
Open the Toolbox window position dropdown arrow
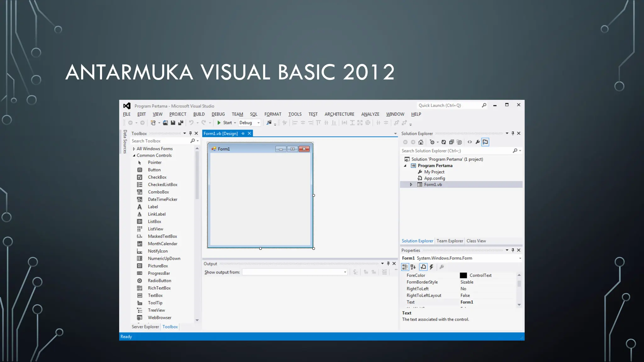pos(185,133)
